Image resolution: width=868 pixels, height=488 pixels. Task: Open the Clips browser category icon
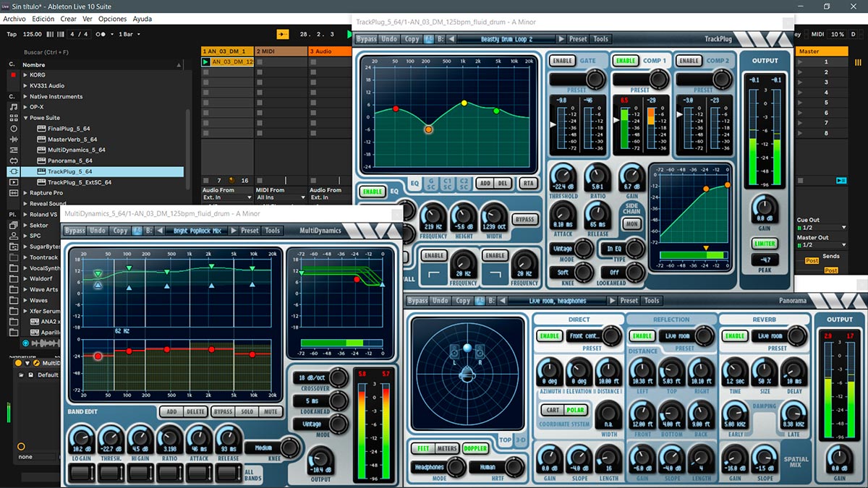[14, 182]
